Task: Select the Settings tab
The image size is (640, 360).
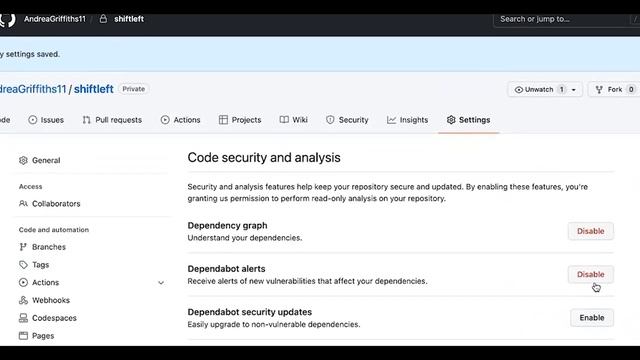Action: point(469,120)
